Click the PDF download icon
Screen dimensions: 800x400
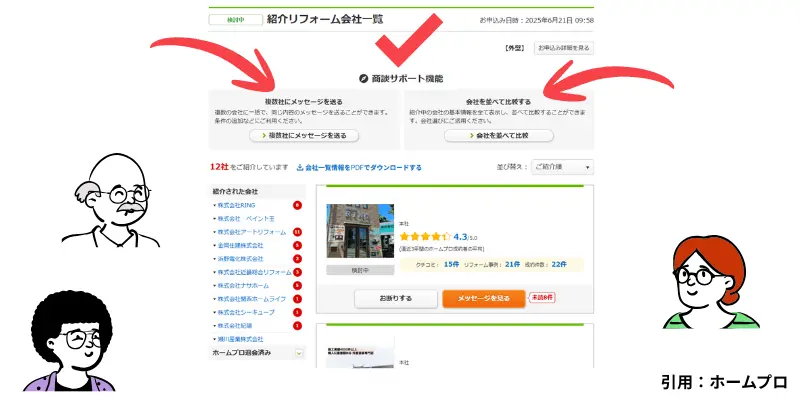[300, 167]
